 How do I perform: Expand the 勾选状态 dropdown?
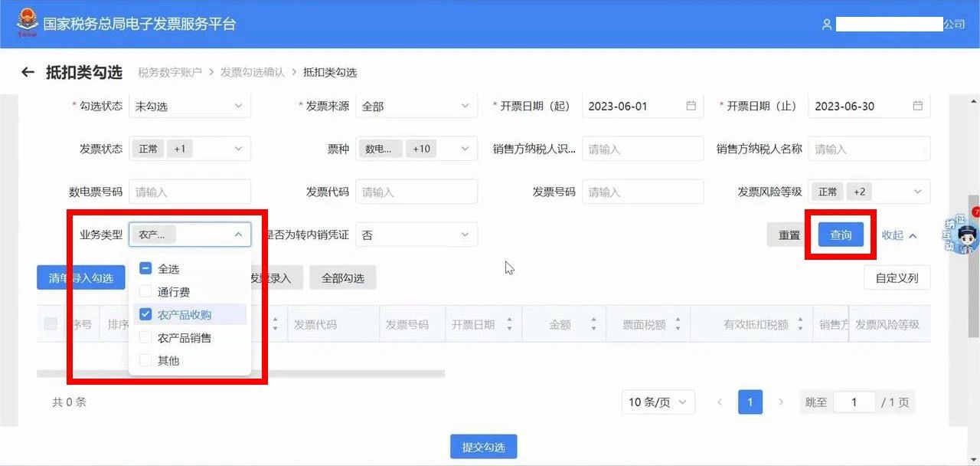(190, 106)
